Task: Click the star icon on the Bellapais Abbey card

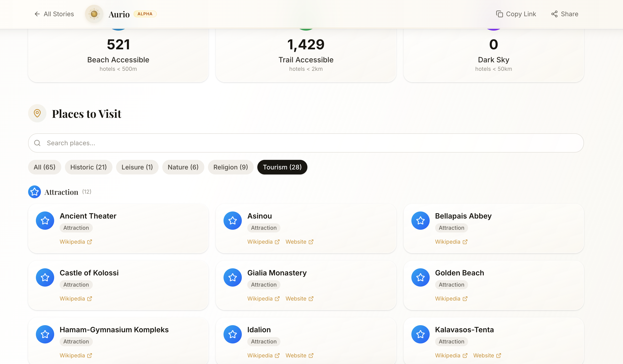Action: [420, 221]
